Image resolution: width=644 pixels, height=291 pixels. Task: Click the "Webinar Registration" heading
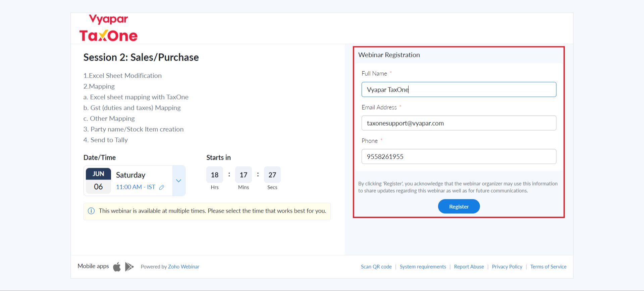tap(389, 55)
